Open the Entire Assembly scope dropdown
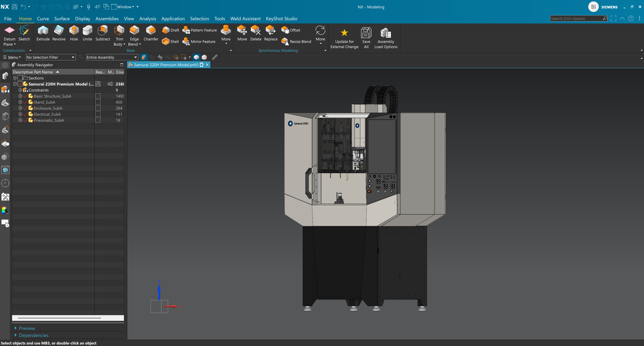This screenshot has width=644, height=346. click(112, 57)
